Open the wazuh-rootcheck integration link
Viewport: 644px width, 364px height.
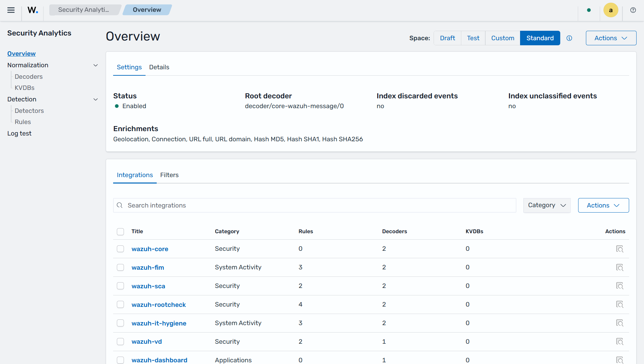click(x=159, y=305)
